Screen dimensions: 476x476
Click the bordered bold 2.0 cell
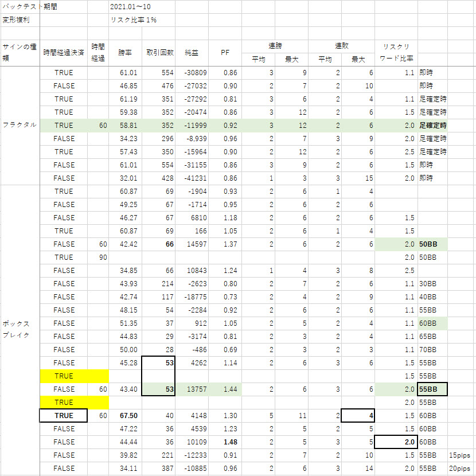click(396, 442)
